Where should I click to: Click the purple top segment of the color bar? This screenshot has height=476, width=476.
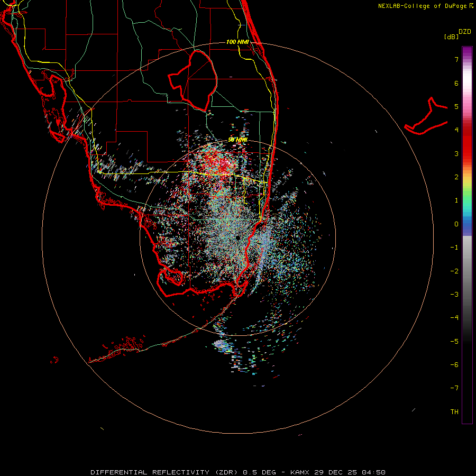coord(467,52)
